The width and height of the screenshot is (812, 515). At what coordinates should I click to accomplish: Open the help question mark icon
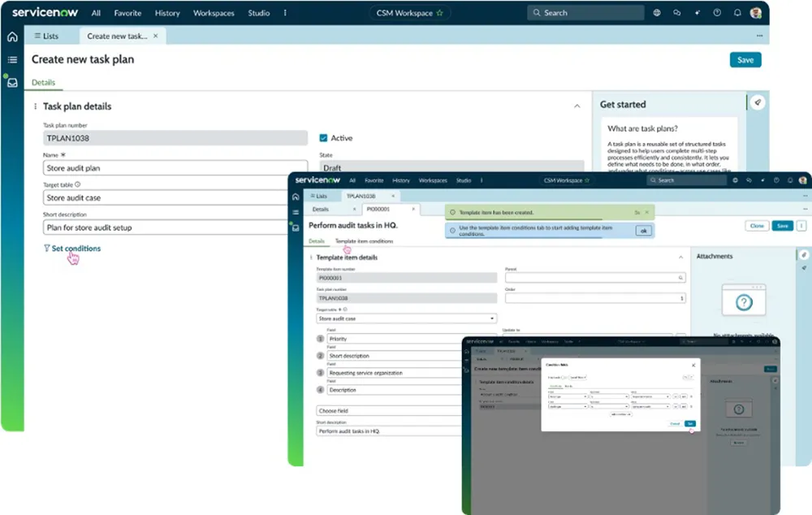pos(716,13)
